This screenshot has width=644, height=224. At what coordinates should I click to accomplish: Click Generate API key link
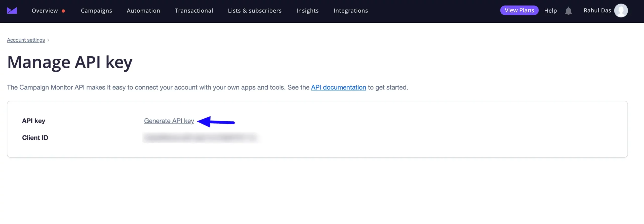click(x=169, y=121)
